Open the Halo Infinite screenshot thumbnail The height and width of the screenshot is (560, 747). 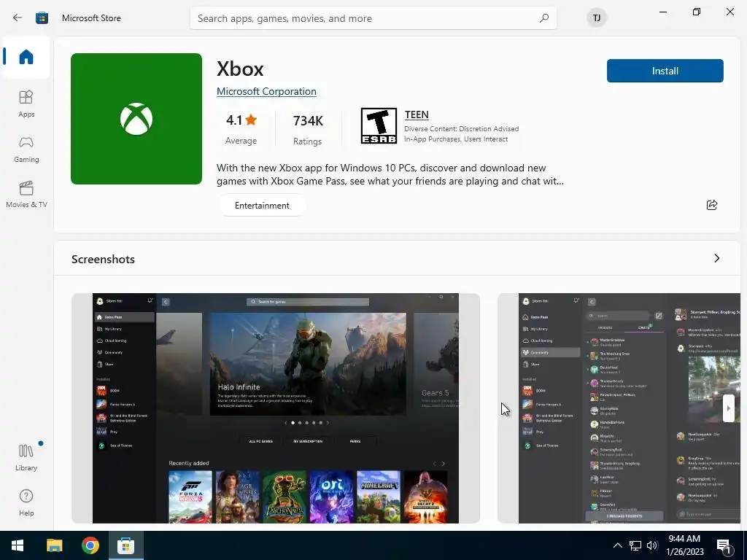click(275, 408)
